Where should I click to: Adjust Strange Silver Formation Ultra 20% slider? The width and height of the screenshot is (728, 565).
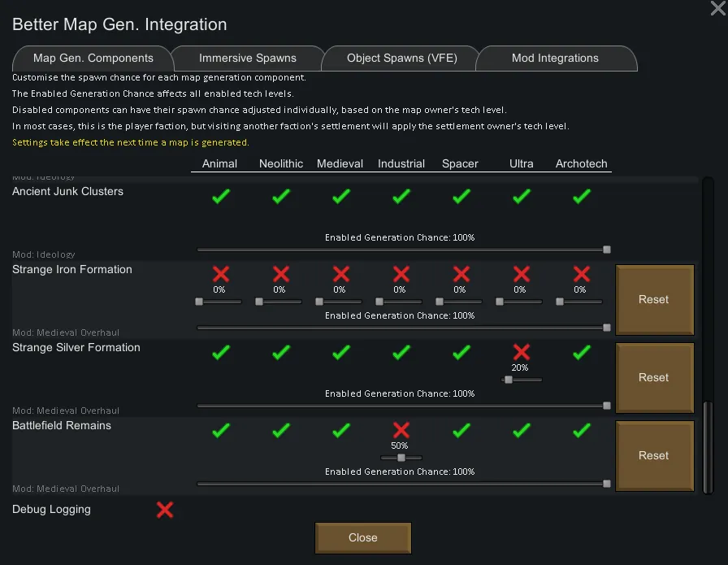click(509, 380)
